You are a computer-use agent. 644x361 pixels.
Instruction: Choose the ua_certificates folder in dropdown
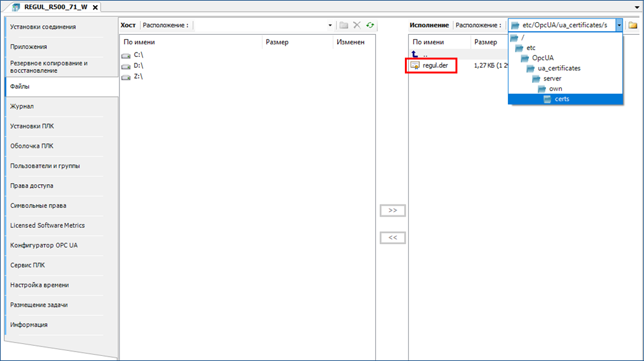click(559, 68)
